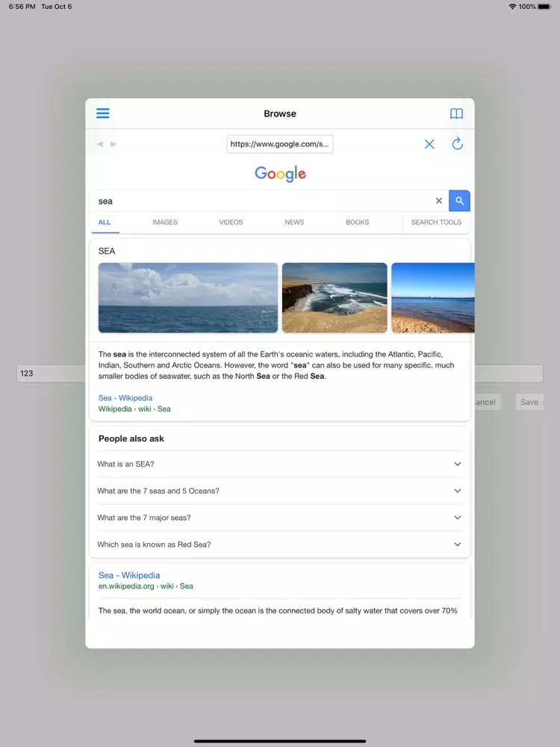
Task: Go back with the left arrow
Action: [100, 144]
